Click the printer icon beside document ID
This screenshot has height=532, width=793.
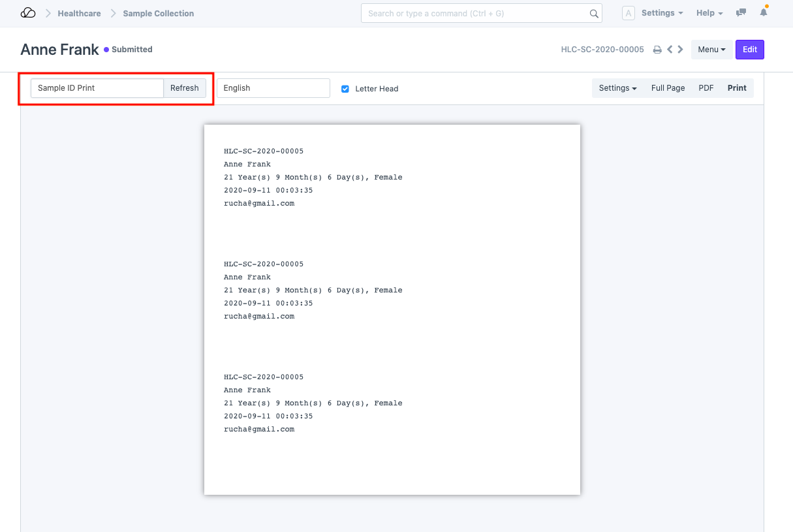click(657, 50)
